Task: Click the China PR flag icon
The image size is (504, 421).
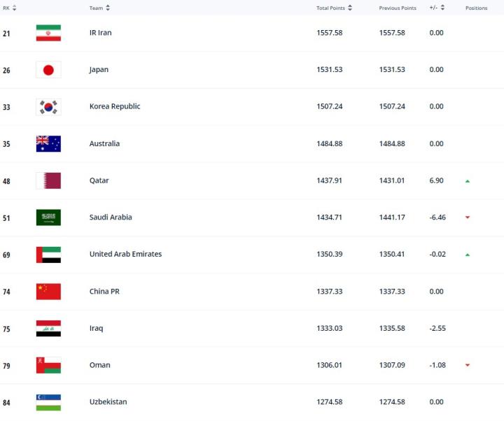Action: (x=48, y=292)
